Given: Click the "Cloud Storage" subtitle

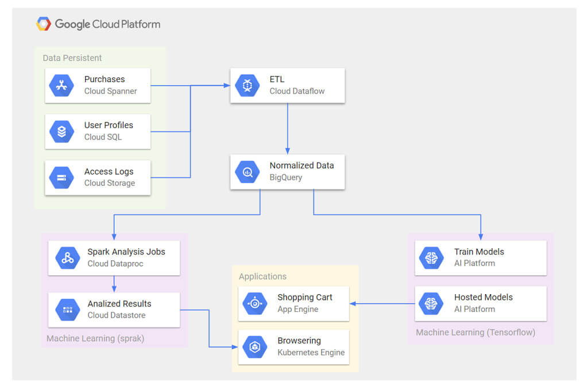Looking at the screenshot, I should 110,183.
